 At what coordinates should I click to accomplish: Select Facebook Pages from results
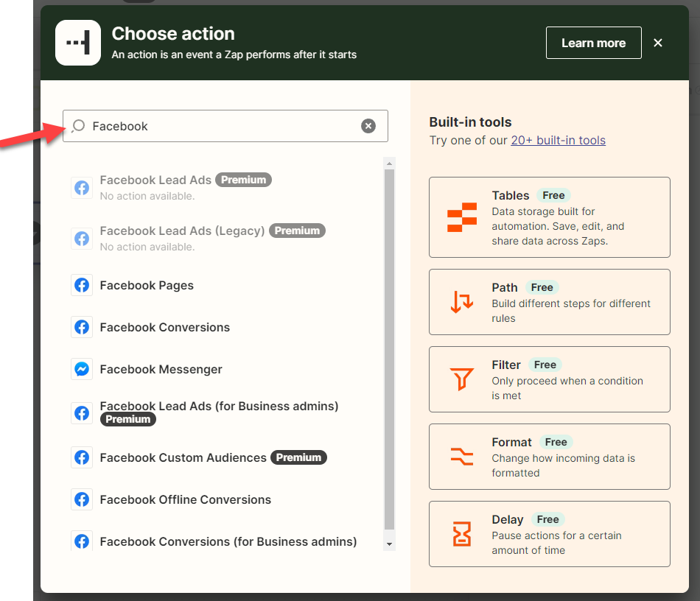pyautogui.click(x=147, y=285)
